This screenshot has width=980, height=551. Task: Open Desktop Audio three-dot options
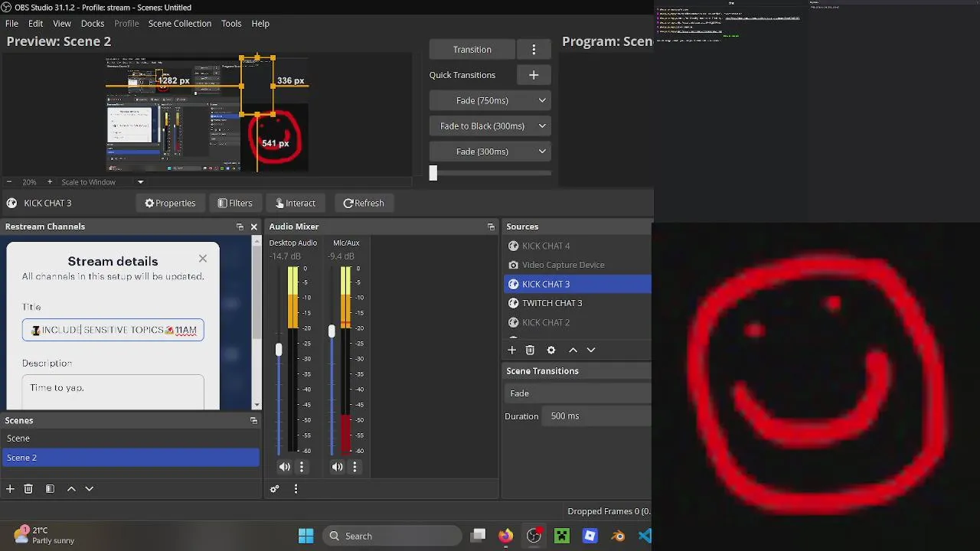[x=302, y=467]
